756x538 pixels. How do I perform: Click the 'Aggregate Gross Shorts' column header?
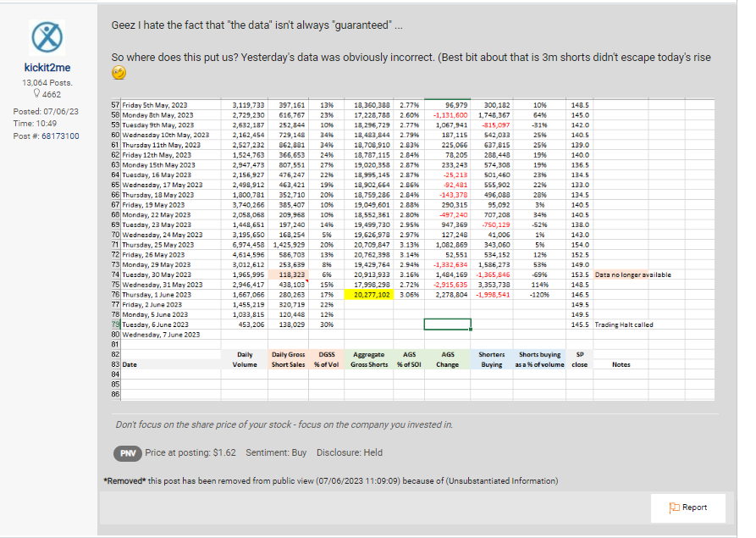pos(368,359)
